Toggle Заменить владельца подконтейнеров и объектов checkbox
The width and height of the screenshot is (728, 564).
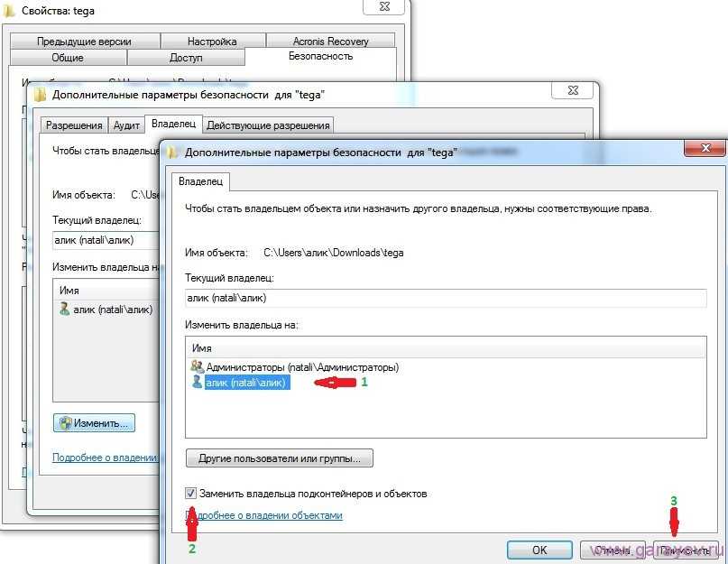[190, 494]
